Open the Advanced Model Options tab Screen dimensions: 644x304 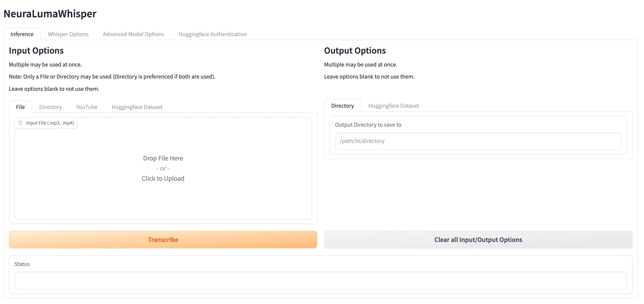(x=133, y=34)
